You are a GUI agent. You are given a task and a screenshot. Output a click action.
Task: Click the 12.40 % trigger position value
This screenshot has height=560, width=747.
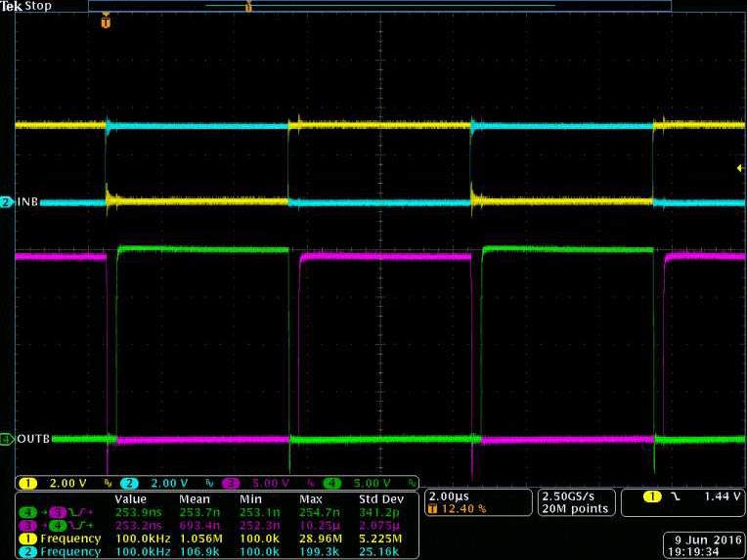pos(463,508)
